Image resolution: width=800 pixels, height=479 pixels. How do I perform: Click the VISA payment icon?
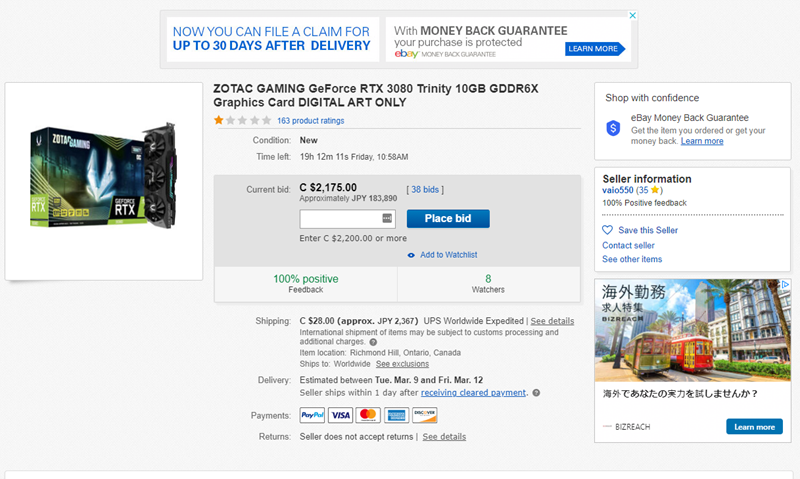pos(340,415)
